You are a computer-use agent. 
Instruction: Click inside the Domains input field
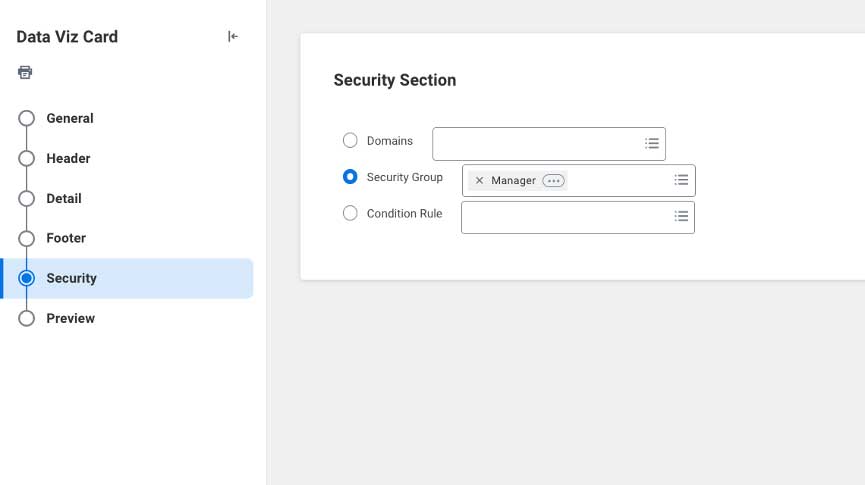click(549, 144)
